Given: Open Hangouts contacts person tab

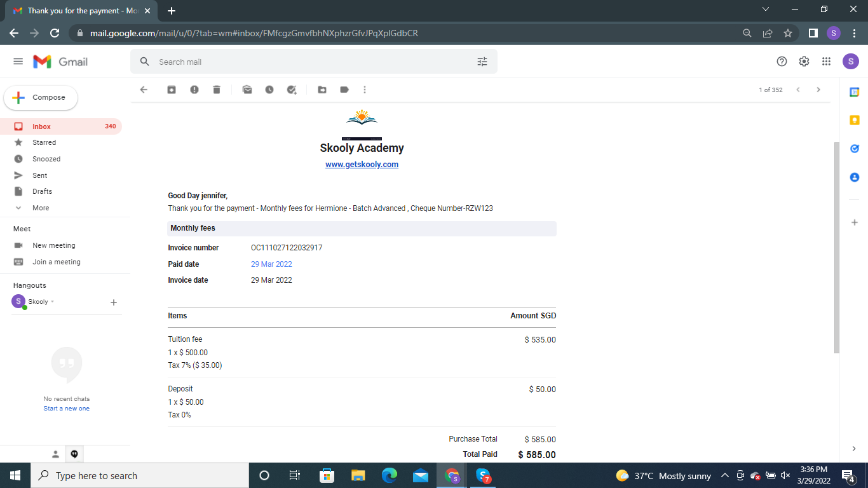Looking at the screenshot, I should pos(55,454).
